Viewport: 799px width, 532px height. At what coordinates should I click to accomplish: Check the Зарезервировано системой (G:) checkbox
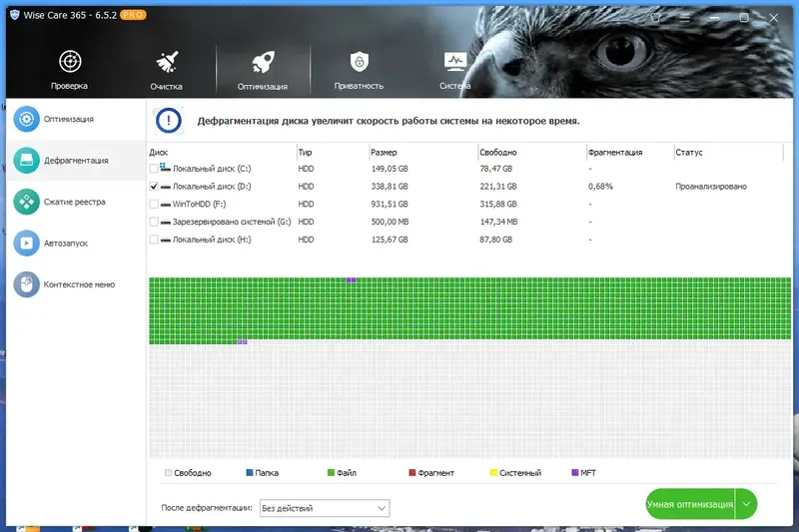pyautogui.click(x=154, y=222)
